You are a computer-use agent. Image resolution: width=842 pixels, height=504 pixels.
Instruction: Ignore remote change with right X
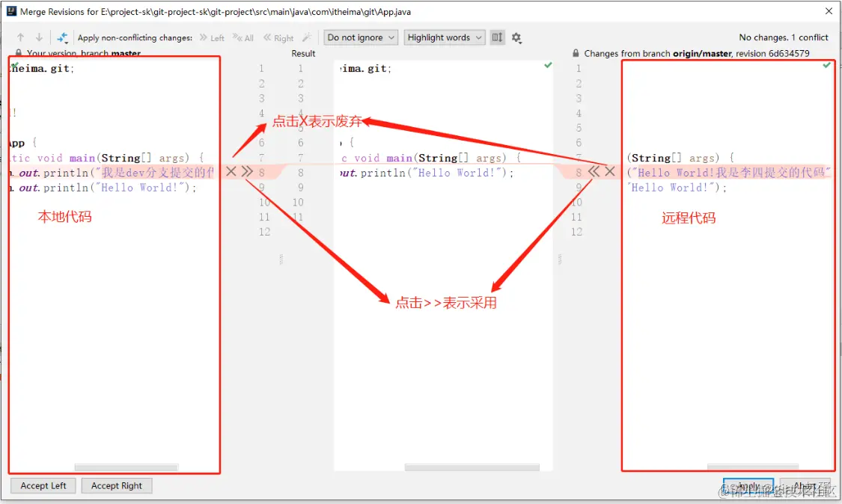[x=610, y=171]
